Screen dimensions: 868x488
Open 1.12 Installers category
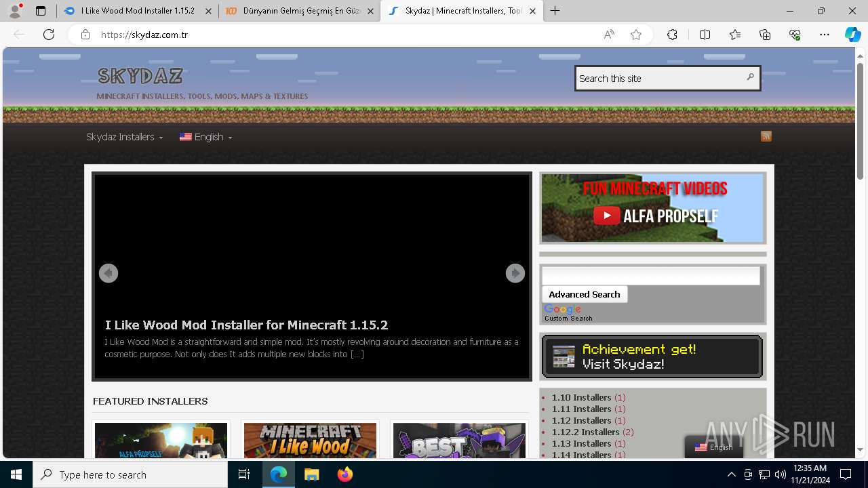[581, 420]
